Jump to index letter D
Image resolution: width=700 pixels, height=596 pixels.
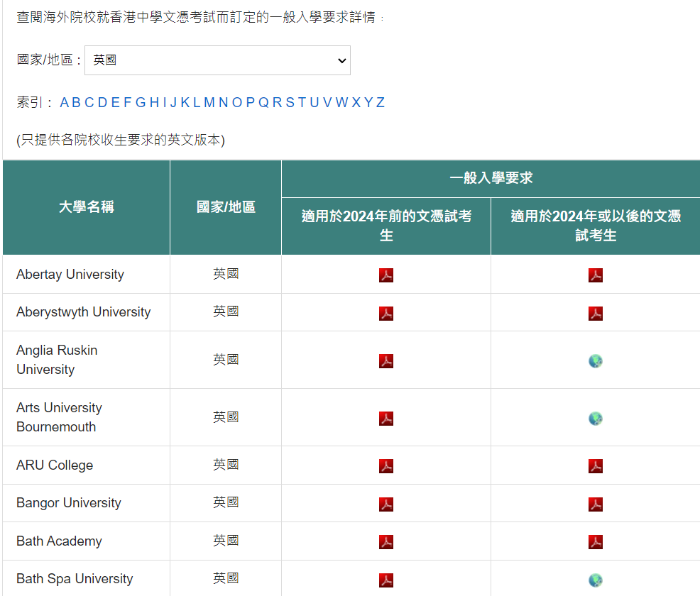[x=103, y=103]
